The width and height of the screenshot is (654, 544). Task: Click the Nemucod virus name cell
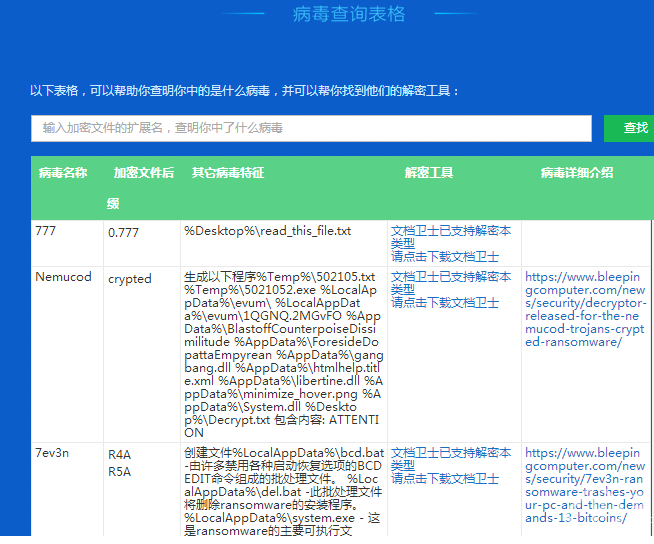point(63,278)
